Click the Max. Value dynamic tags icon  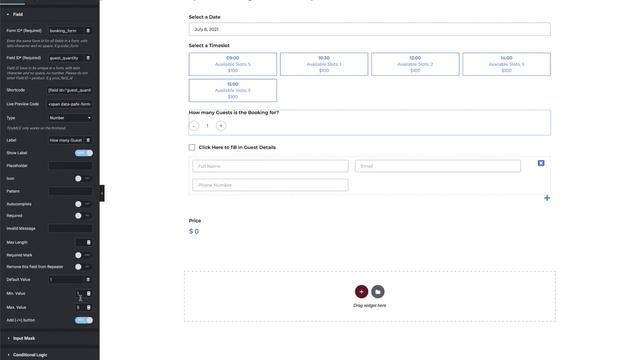(89, 307)
